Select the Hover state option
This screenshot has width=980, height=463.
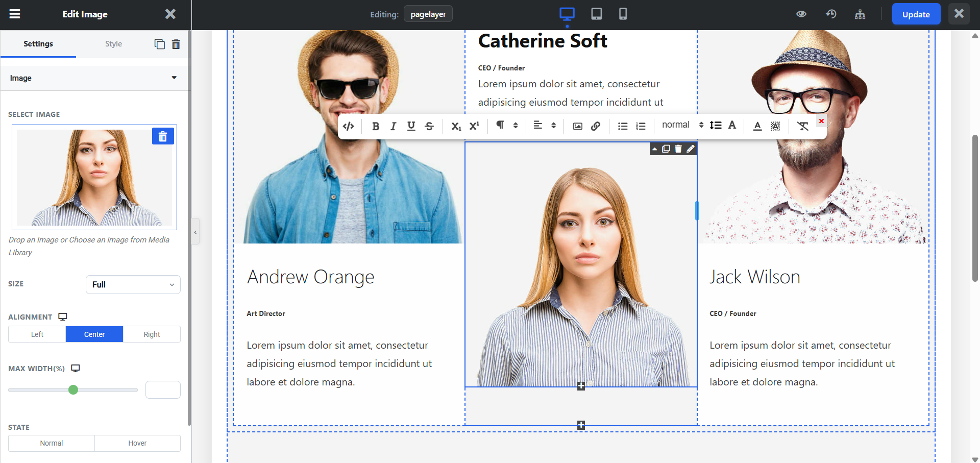point(137,443)
